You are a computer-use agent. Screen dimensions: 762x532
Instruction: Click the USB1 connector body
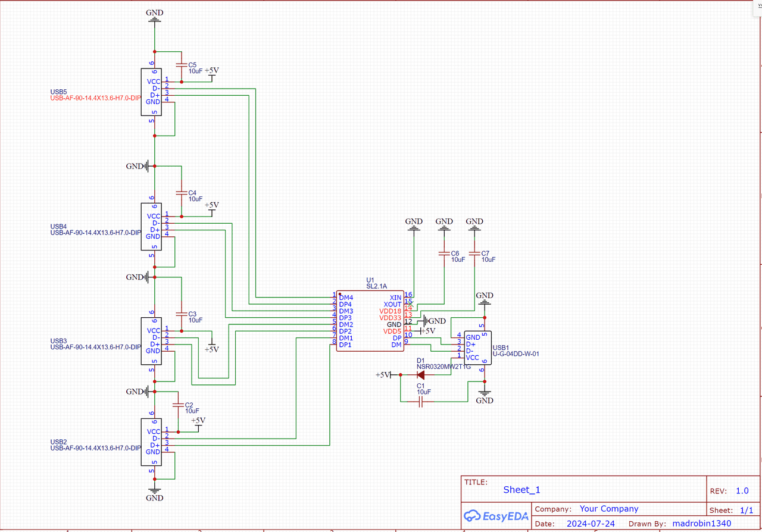point(477,347)
